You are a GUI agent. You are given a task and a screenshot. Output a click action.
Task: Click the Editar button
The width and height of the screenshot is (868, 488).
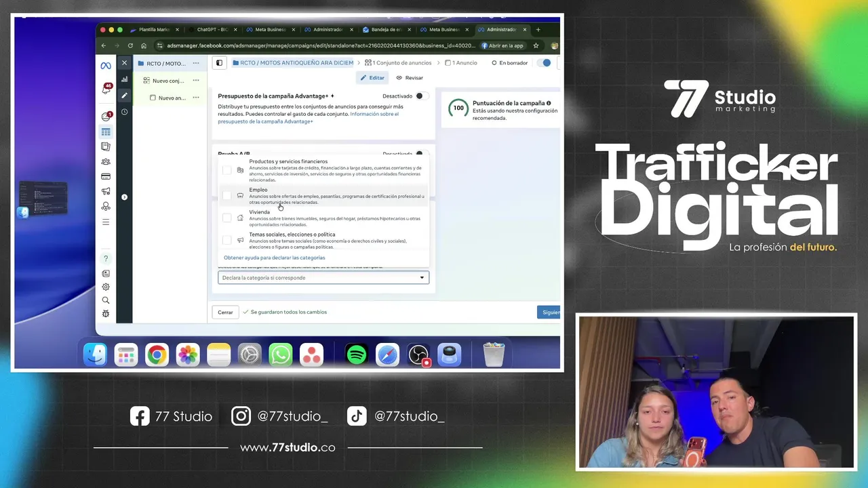click(372, 78)
